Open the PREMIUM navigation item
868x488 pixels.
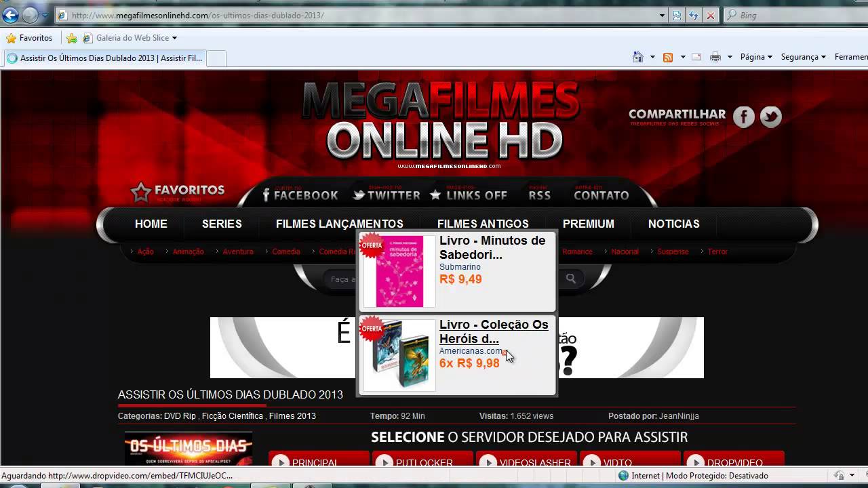point(588,224)
